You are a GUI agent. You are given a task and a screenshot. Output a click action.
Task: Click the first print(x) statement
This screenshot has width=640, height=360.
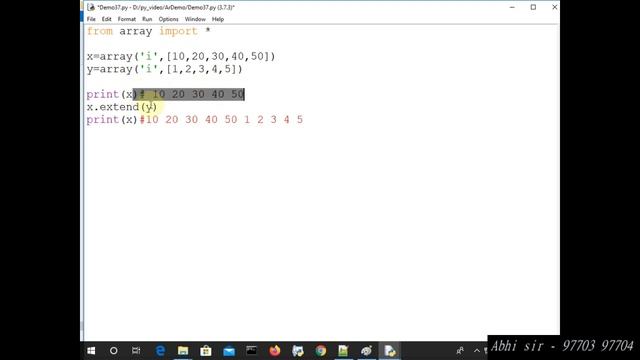tap(112, 94)
